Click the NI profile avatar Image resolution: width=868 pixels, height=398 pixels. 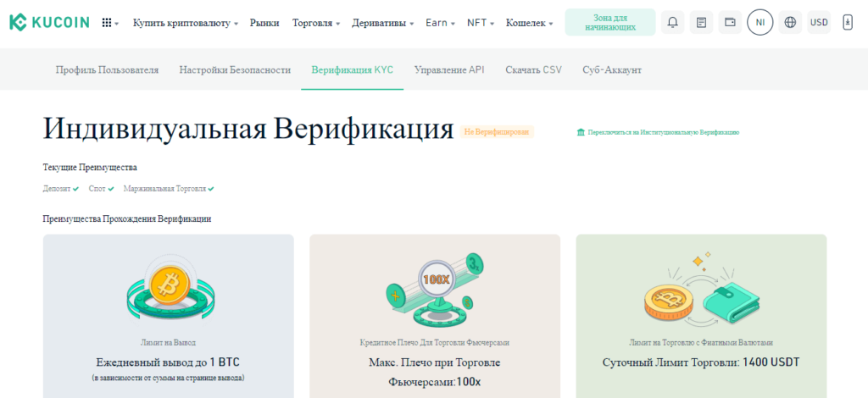point(759,23)
